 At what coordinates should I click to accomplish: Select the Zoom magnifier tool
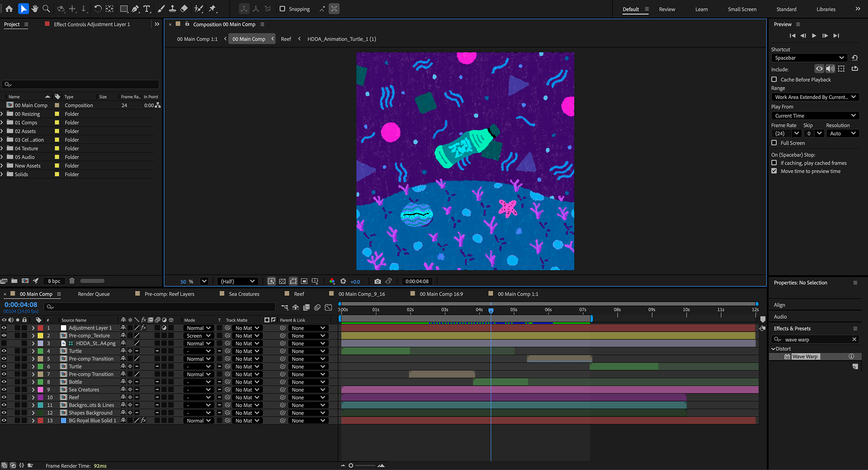46,9
